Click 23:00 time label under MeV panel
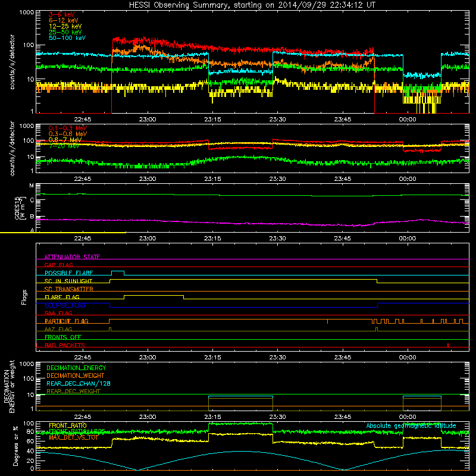 (x=148, y=179)
